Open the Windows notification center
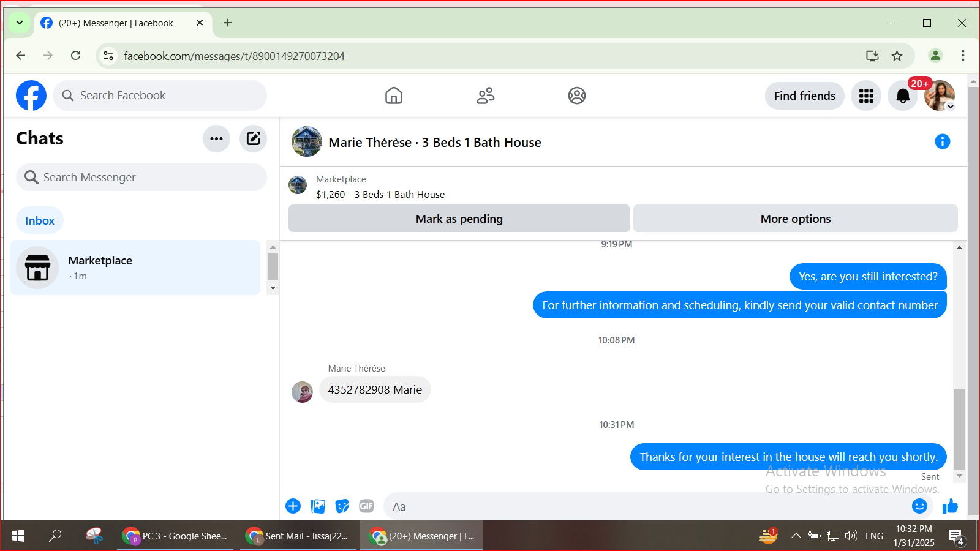980x551 pixels. pyautogui.click(x=956, y=537)
